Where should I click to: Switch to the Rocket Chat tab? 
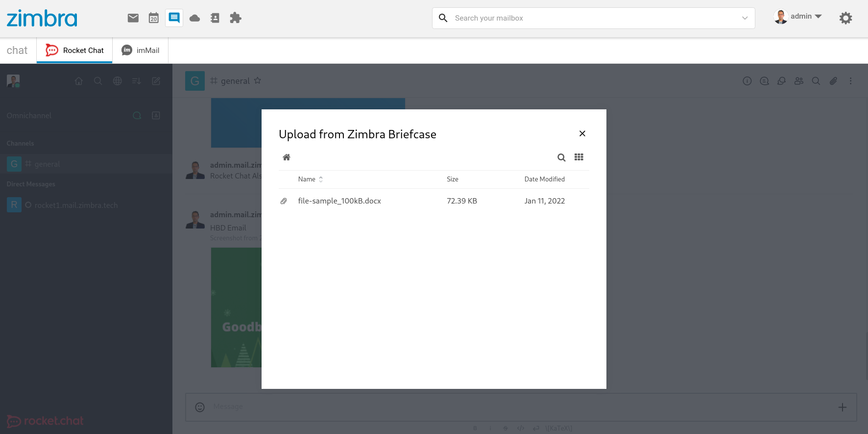(74, 51)
